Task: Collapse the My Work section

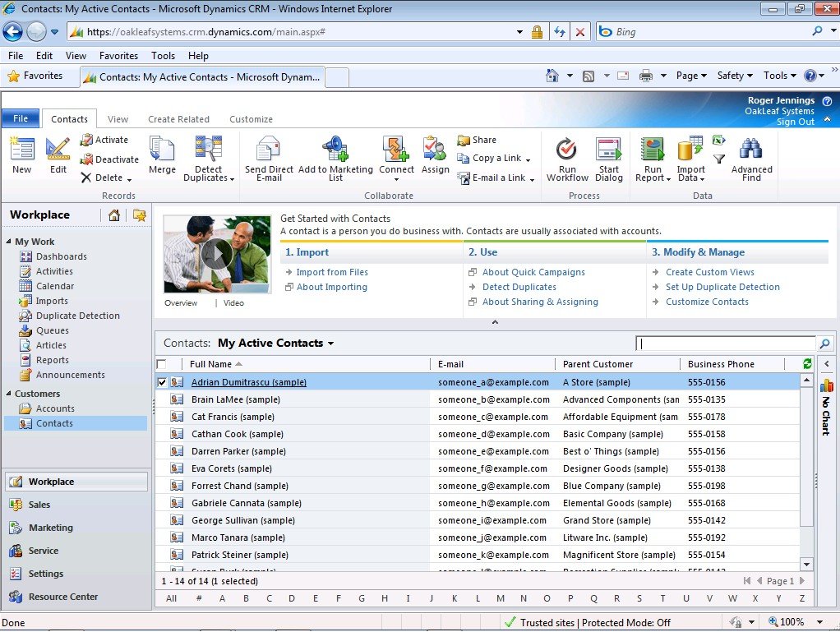Action: click(9, 242)
